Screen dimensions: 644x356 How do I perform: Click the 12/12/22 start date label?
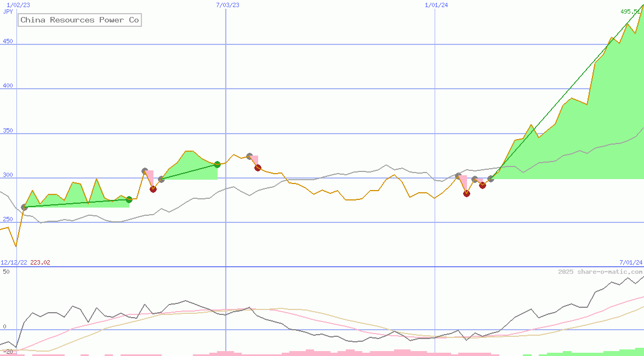[x=13, y=262]
